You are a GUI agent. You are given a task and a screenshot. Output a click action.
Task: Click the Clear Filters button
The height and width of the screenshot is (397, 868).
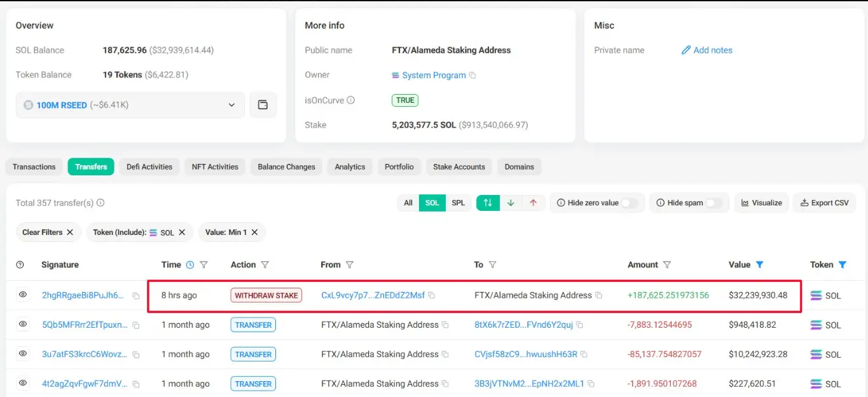tap(48, 232)
